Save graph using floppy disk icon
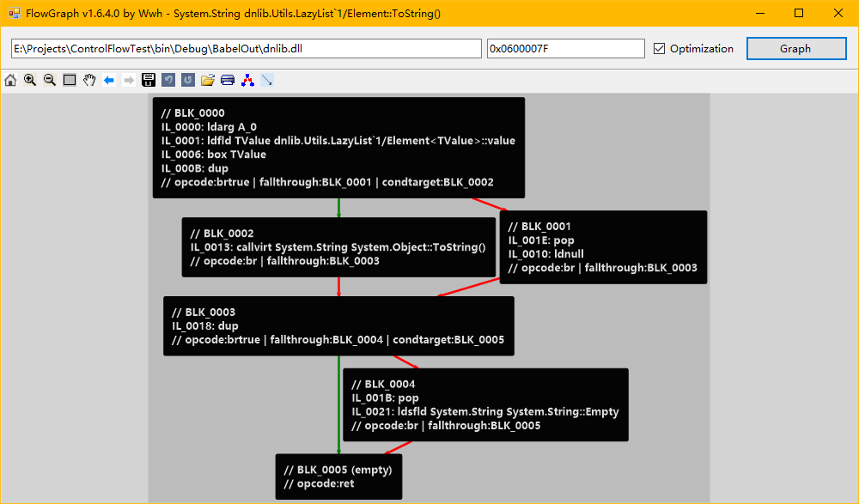859x504 pixels. pyautogui.click(x=149, y=81)
